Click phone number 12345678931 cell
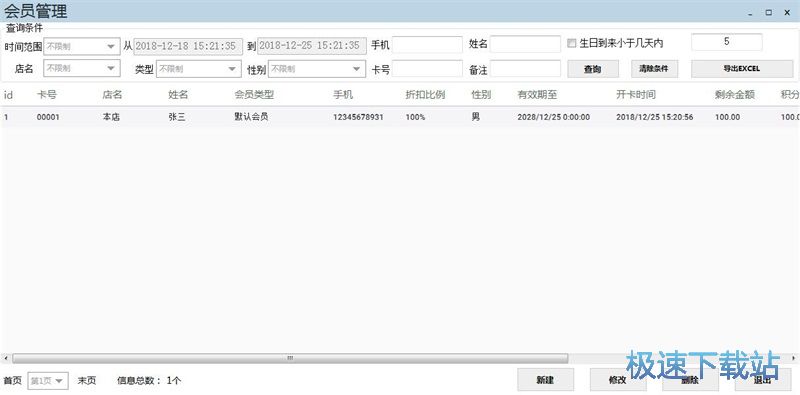Screen dimensions: 800x395 (358, 117)
